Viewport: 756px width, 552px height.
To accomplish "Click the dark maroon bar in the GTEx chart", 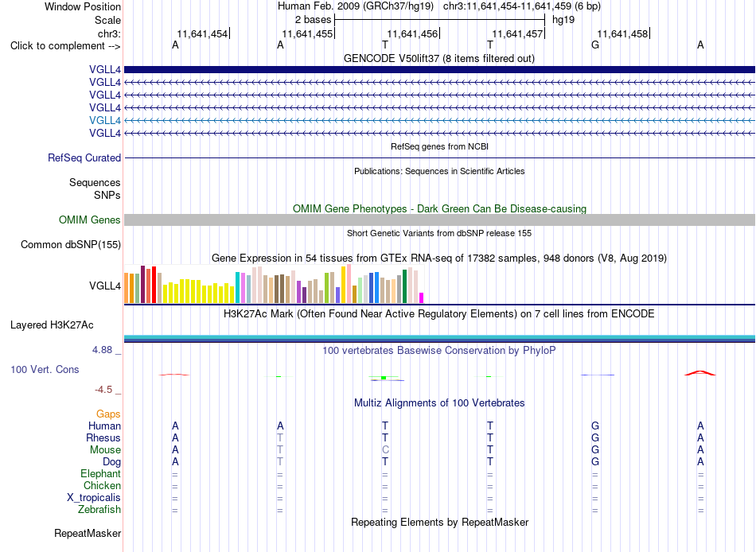I will click(x=142, y=285).
